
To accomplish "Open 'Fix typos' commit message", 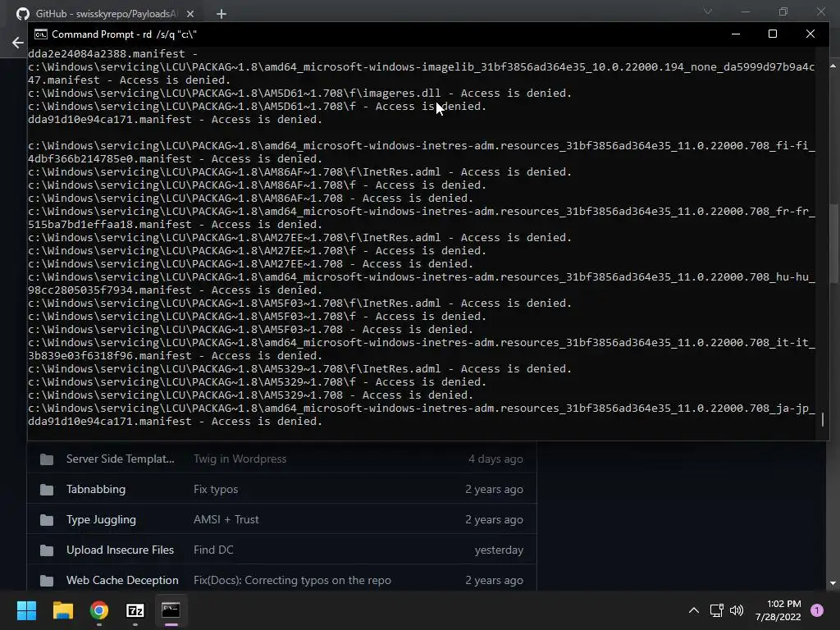I will [216, 489].
